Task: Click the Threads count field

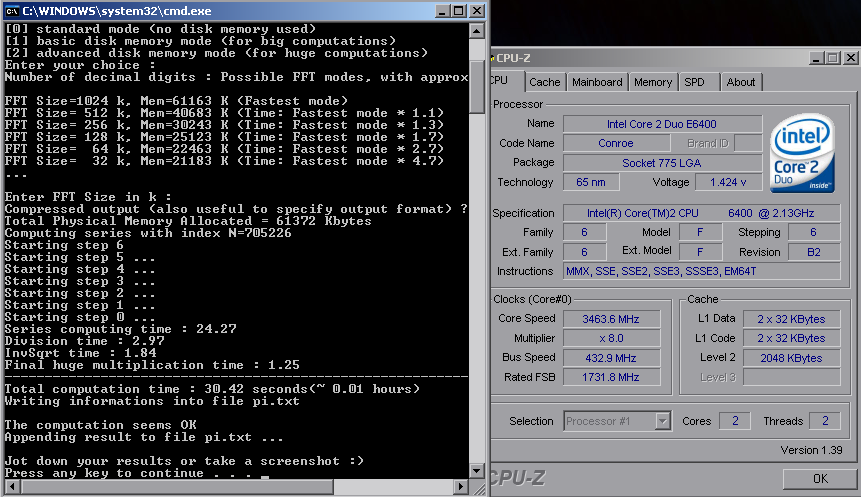Action: coord(825,421)
